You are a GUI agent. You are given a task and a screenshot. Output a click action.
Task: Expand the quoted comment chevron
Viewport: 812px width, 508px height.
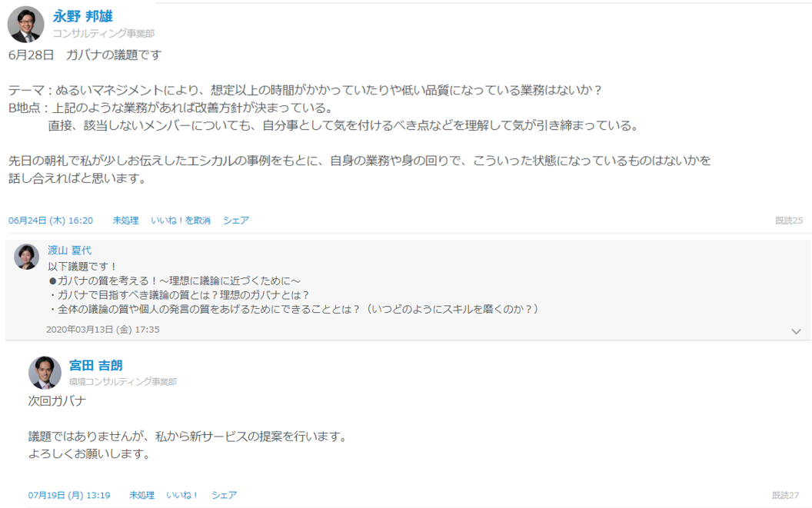tap(796, 331)
